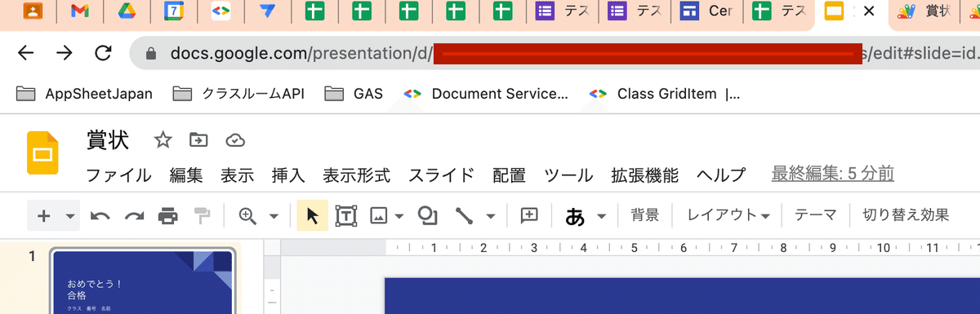Go forward in the browser
Viewport: 980px width, 314px height.
(65, 54)
